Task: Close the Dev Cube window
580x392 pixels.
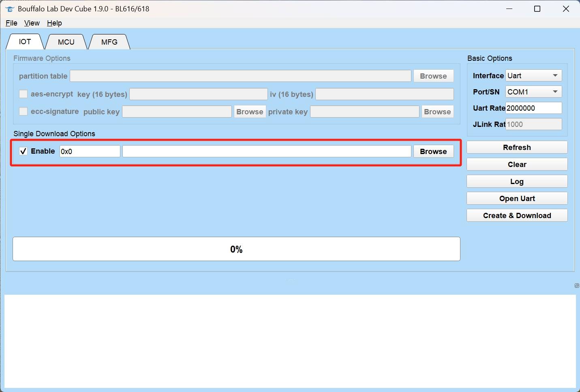Action: 566,9
